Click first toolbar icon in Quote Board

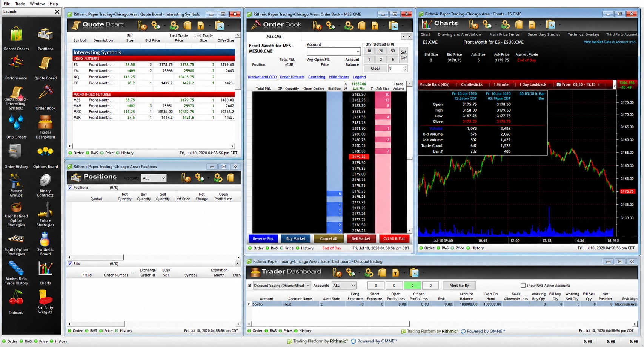(x=142, y=26)
